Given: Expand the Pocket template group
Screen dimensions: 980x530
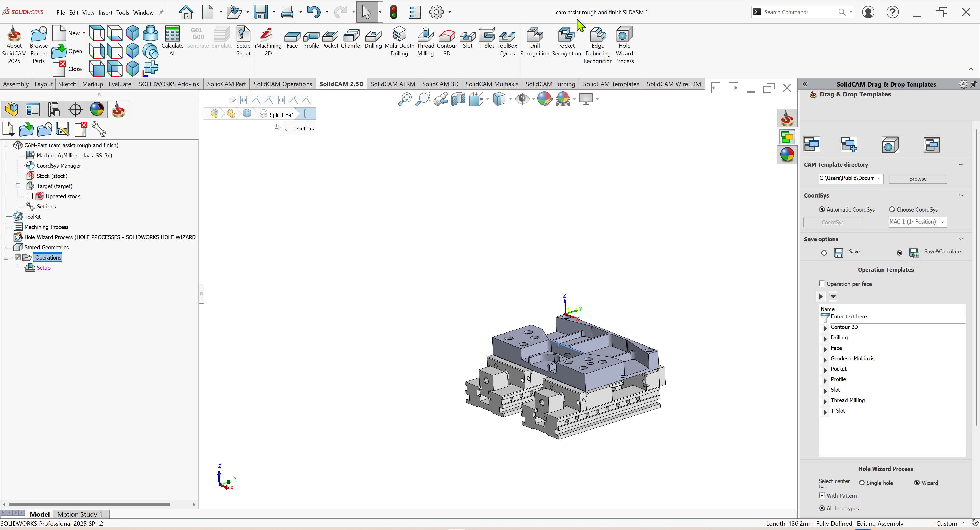Looking at the screenshot, I should pyautogui.click(x=825, y=370).
